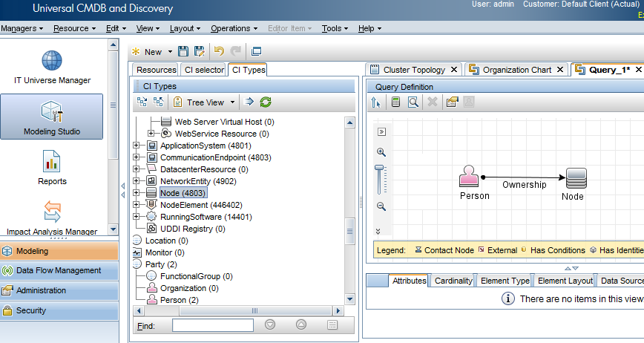This screenshot has width=644, height=343.
Task: Expand the RunningSoftware tree node
Action: [x=137, y=217]
